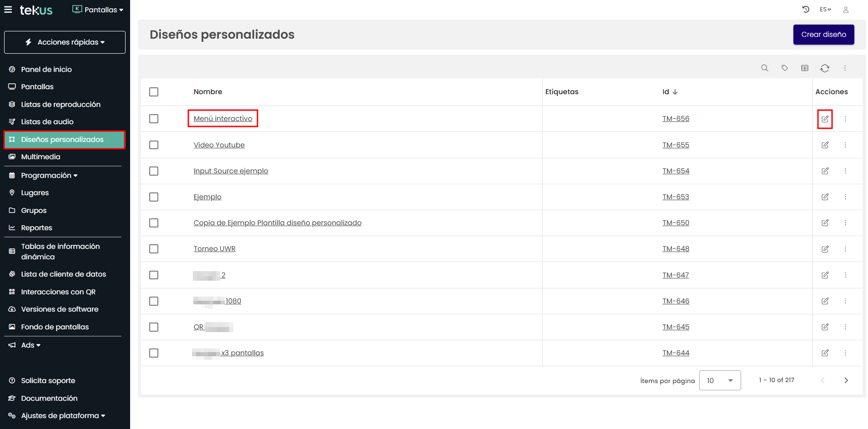Viewport: 868px width, 429px height.
Task: Select all rows with header checkbox
Action: coord(154,92)
